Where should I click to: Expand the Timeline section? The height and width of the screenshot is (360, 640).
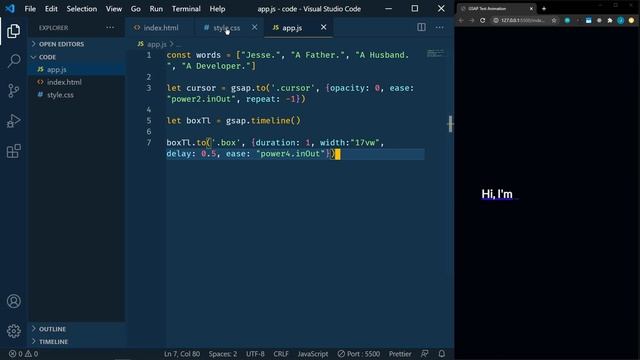53,342
